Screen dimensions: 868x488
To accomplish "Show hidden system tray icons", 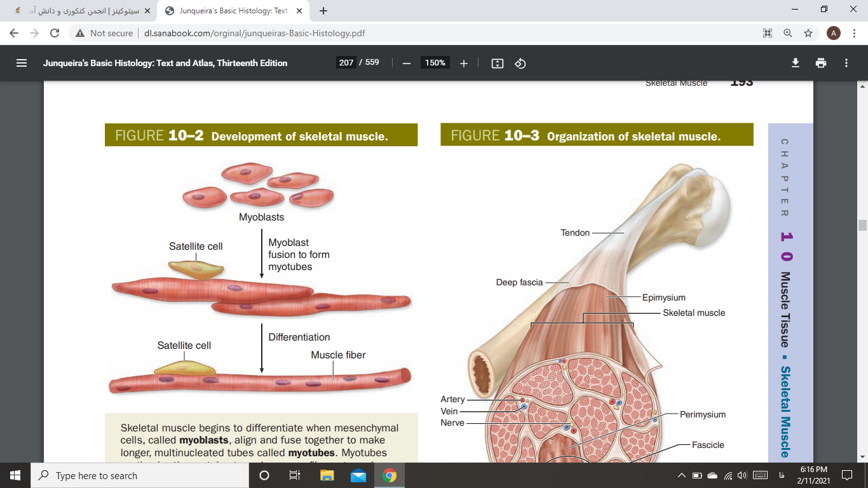I will [682, 475].
